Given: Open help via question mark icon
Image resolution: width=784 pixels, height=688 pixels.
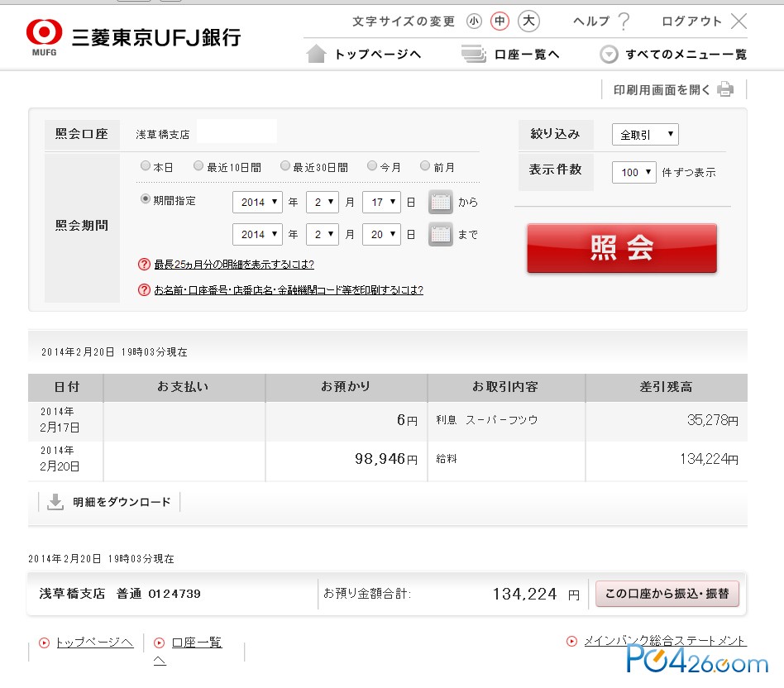Looking at the screenshot, I should pos(624,21).
